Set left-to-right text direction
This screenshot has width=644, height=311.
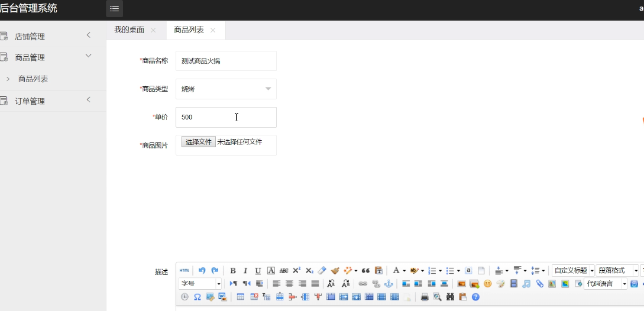pyautogui.click(x=233, y=283)
